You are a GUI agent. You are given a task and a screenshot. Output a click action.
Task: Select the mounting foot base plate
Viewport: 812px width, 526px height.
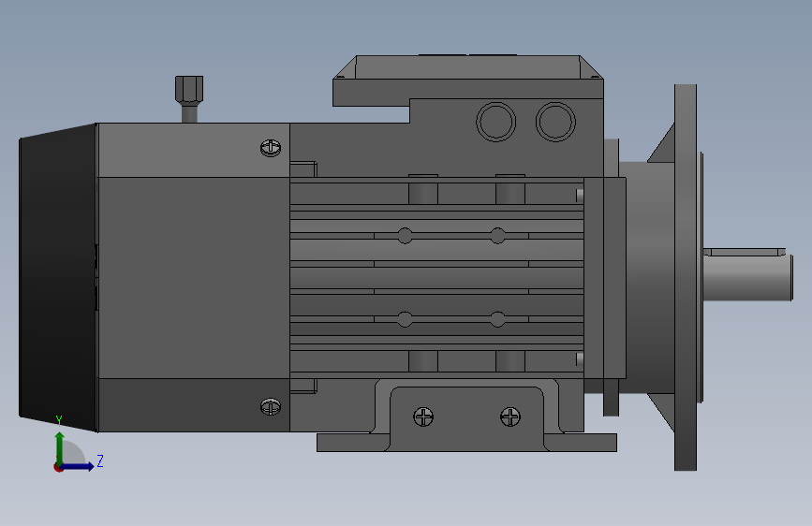[466, 443]
